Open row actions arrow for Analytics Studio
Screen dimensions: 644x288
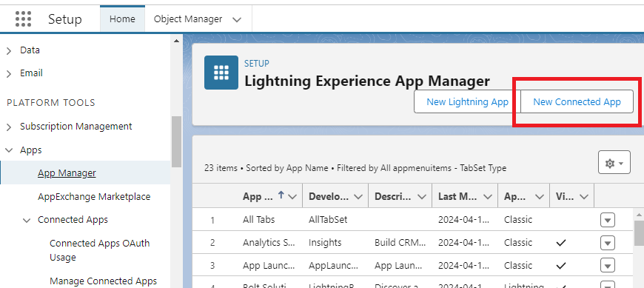608,244
